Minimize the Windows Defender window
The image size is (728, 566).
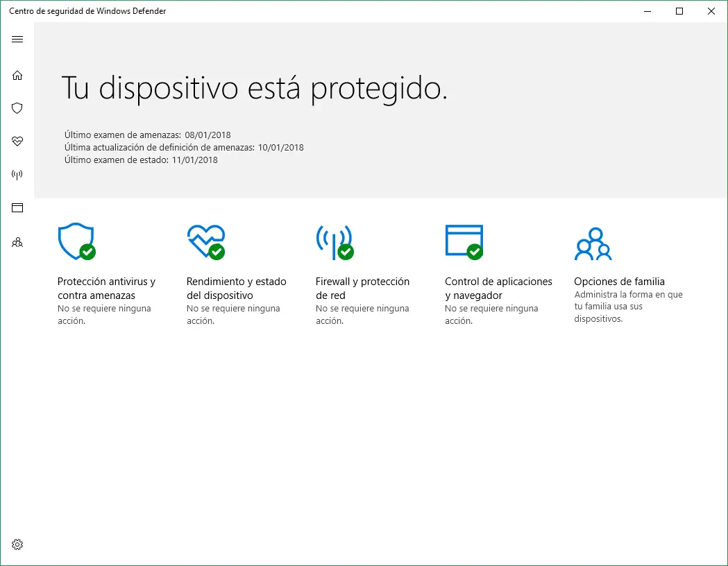tap(647, 11)
